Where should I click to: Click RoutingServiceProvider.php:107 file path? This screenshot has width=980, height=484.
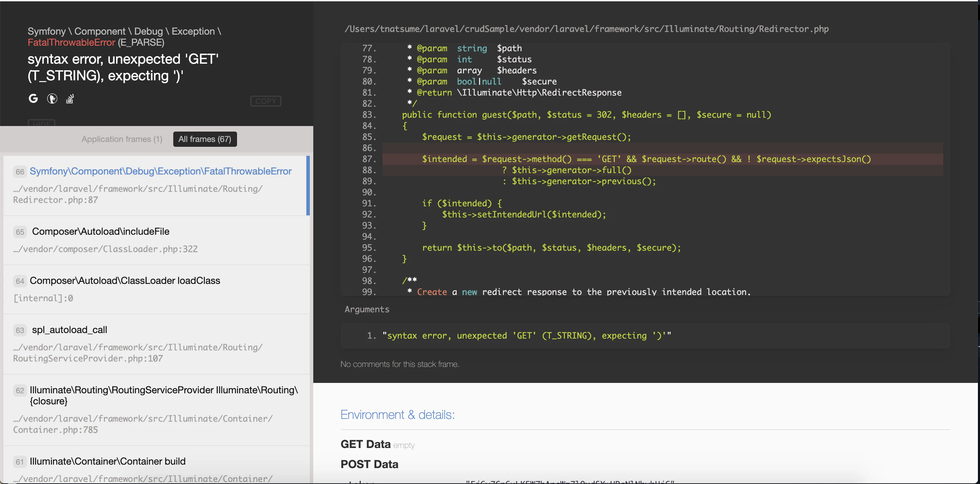click(x=137, y=353)
